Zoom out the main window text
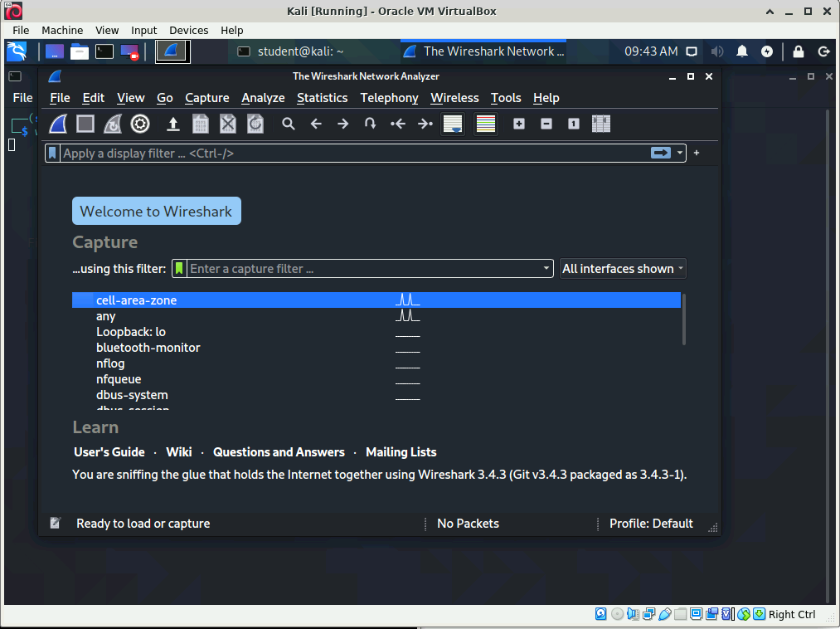This screenshot has width=840, height=629. click(x=546, y=124)
